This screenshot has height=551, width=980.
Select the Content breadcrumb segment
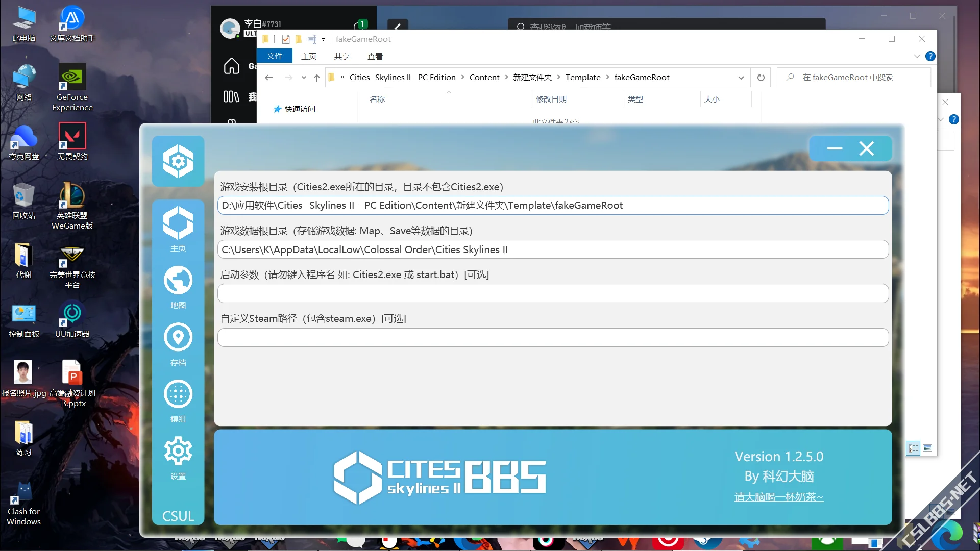[x=484, y=78]
